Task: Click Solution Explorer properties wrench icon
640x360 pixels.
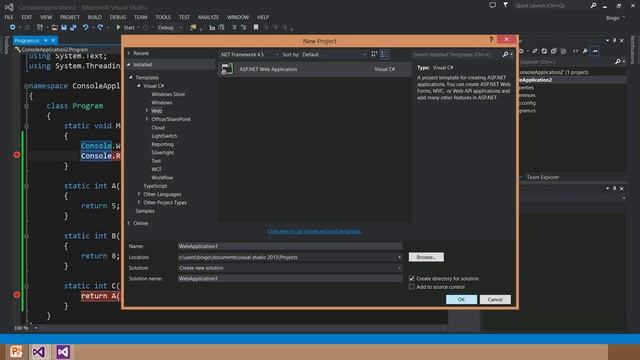Action: [x=585, y=51]
